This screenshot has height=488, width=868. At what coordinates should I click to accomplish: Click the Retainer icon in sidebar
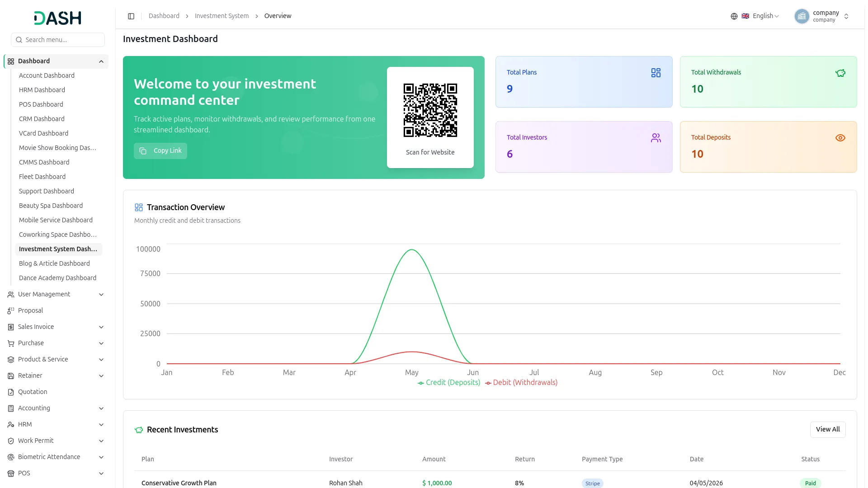click(x=11, y=376)
